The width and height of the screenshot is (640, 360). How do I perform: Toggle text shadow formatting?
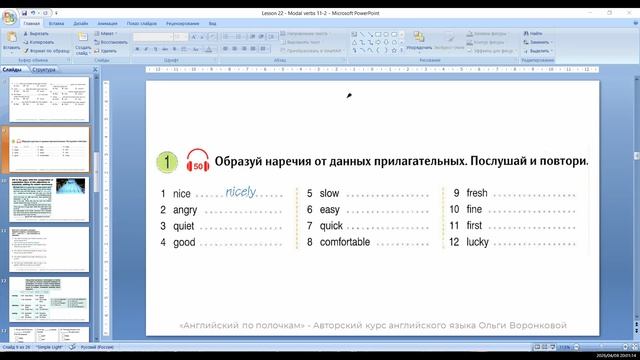coord(175,49)
